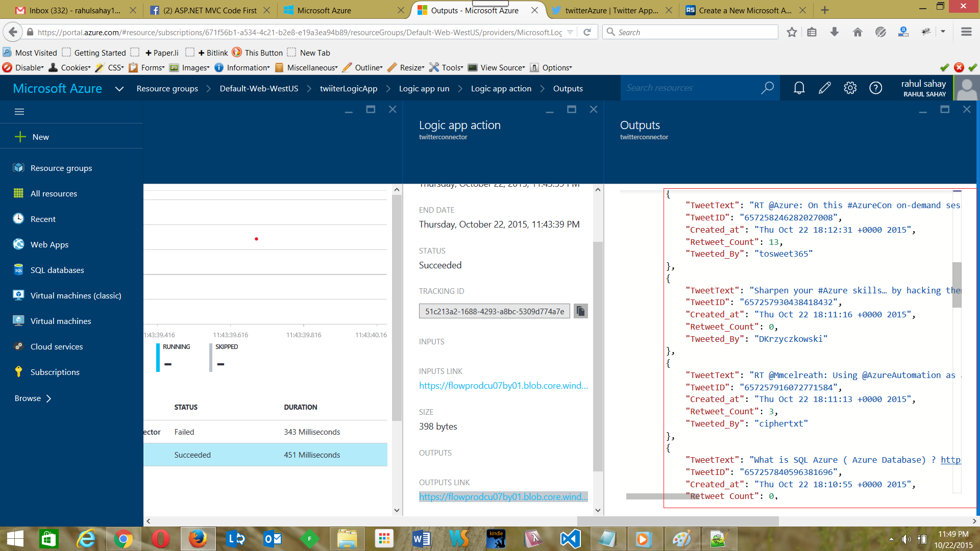
Task: Switch to ASP.NET MVC Code First tab
Action: [x=209, y=10]
